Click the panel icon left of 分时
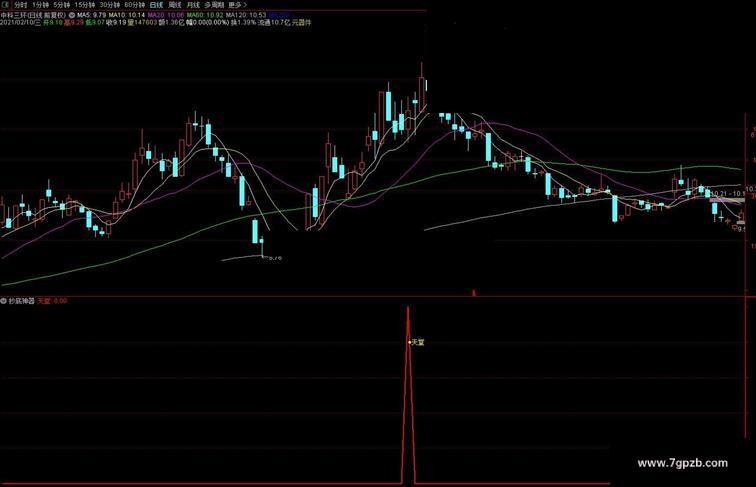The height and width of the screenshot is (487, 756). tap(6, 5)
